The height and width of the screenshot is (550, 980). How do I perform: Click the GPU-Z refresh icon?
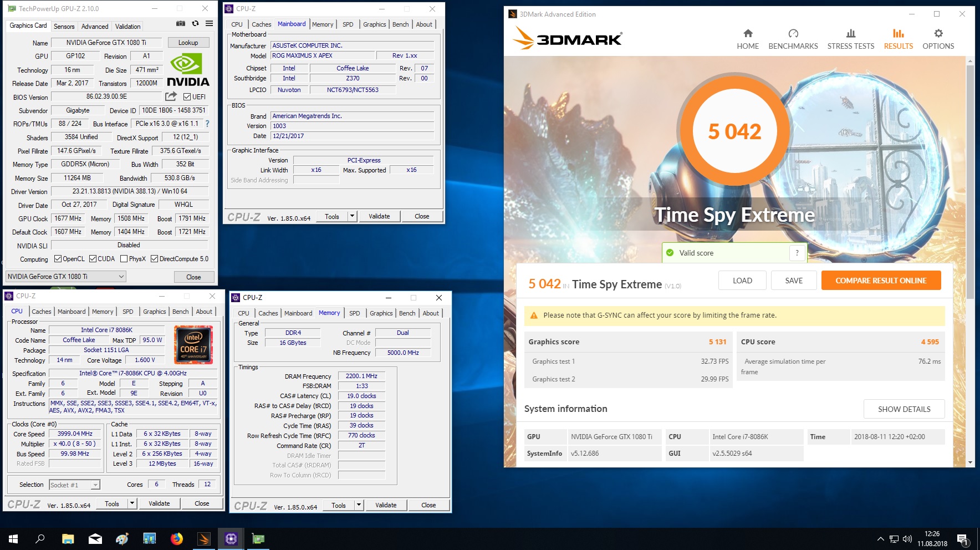point(195,24)
